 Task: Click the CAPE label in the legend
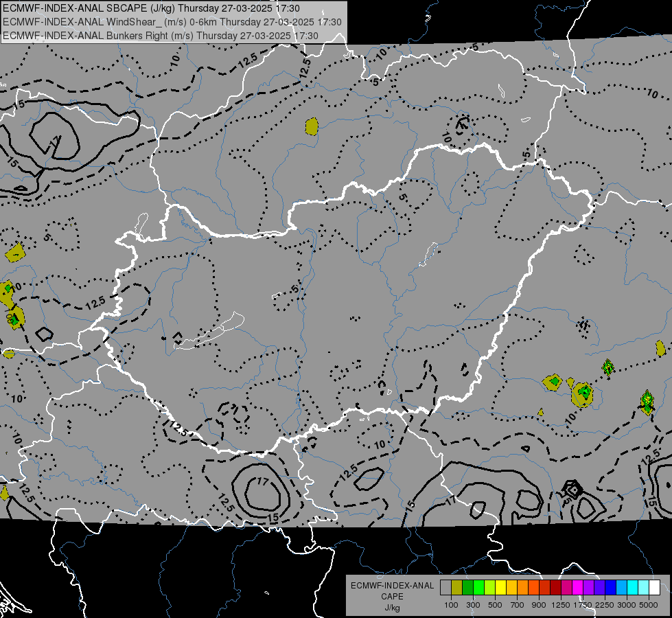pos(392,597)
